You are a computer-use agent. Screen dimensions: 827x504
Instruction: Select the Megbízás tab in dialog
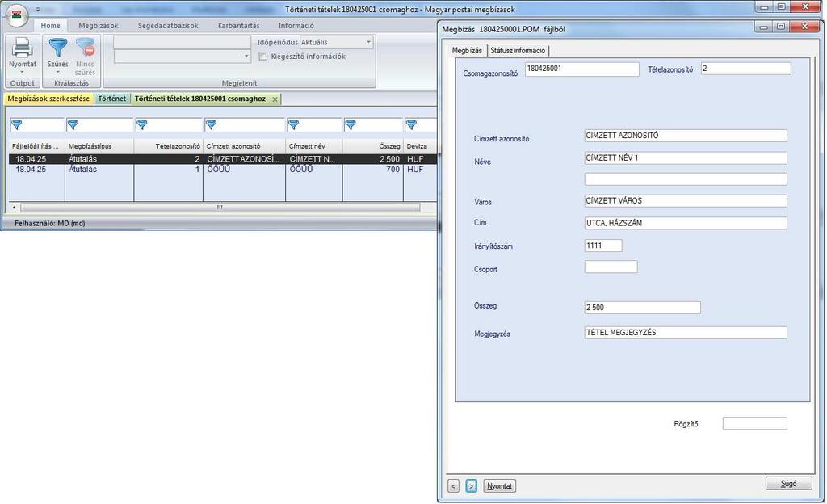tap(468, 51)
